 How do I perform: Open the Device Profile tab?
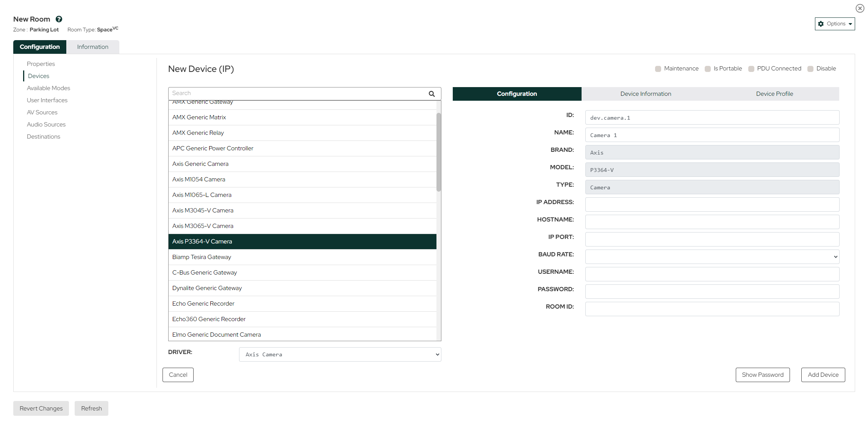[774, 94]
